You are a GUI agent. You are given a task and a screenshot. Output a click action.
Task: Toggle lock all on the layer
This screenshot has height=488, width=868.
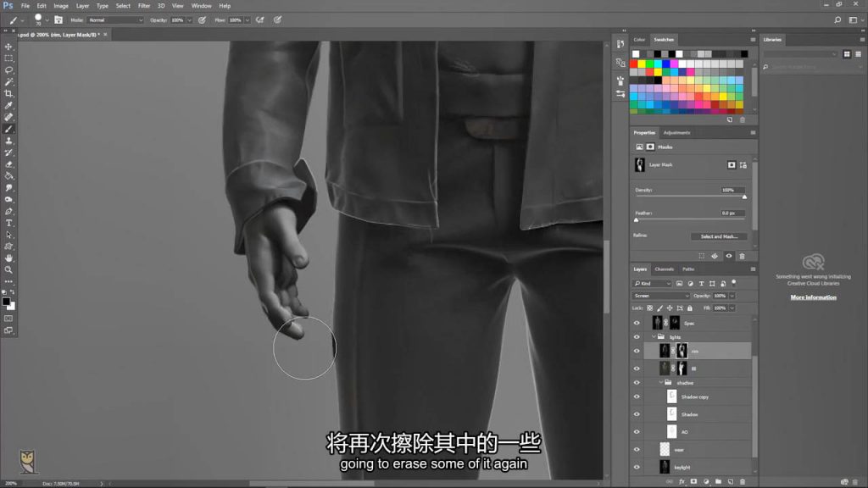coord(690,308)
